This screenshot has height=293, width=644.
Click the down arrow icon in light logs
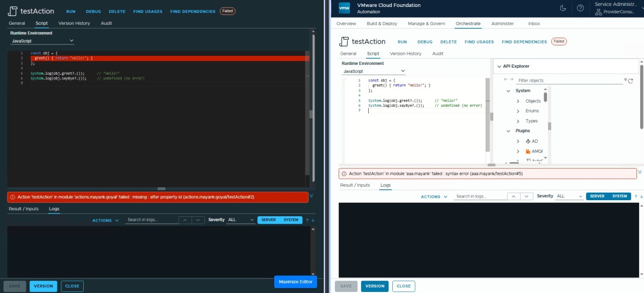click(641, 196)
